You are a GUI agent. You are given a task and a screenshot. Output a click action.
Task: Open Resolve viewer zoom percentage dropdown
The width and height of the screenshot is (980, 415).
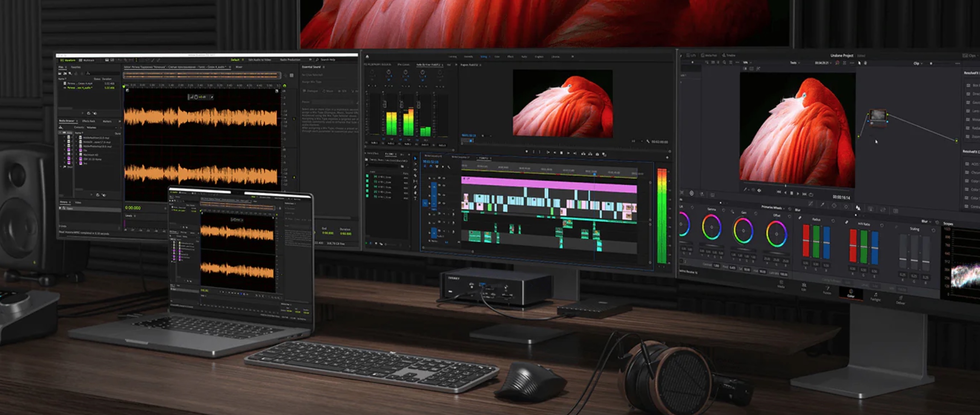(x=747, y=63)
